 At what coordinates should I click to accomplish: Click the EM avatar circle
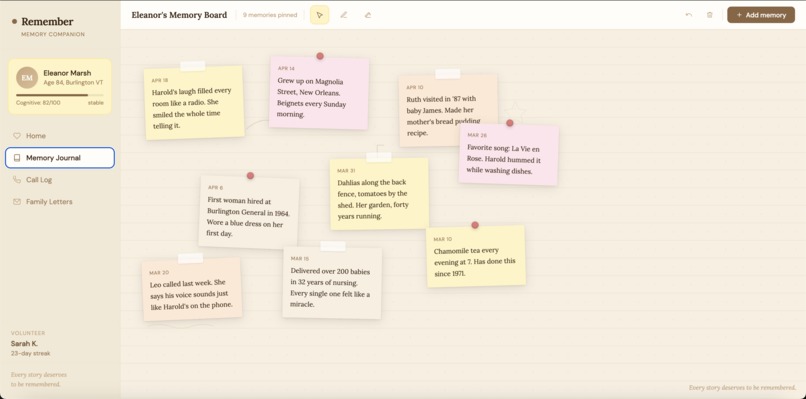(x=27, y=78)
